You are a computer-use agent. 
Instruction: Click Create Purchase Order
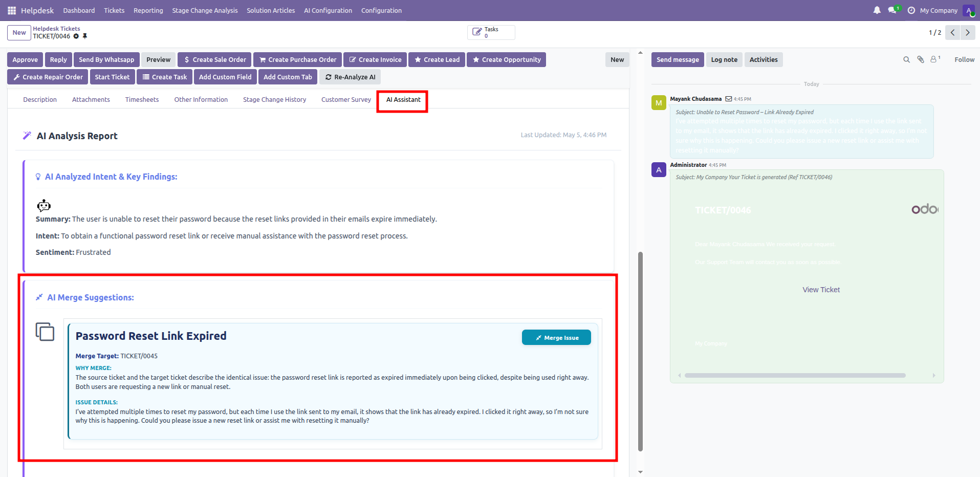297,59
